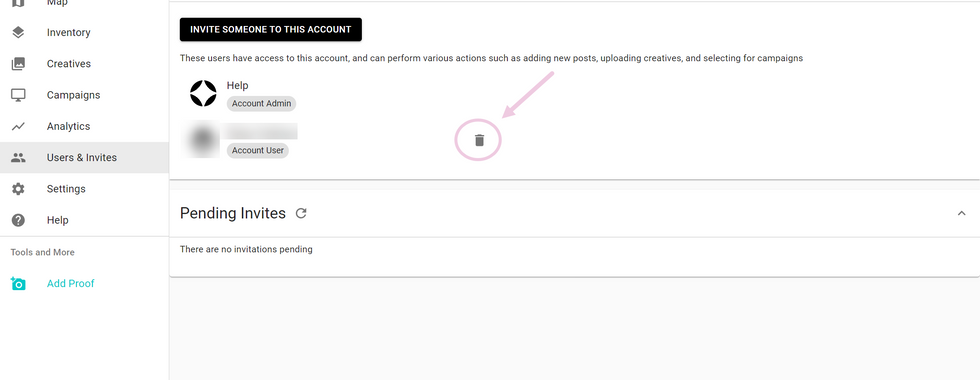The height and width of the screenshot is (380, 980).
Task: Open Settings in the sidebar
Action: [x=84, y=189]
